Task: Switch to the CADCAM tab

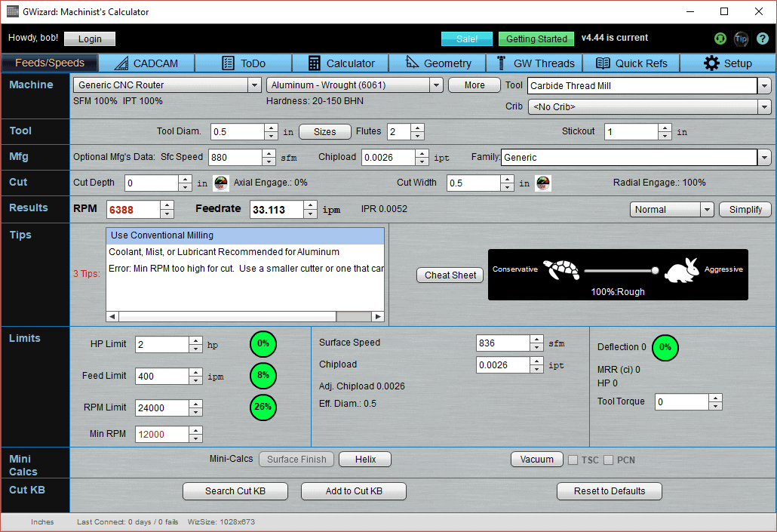Action: pos(146,63)
